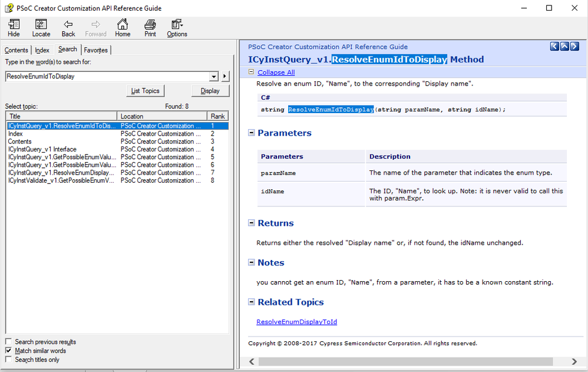Image resolution: width=588 pixels, height=372 pixels.
Task: Open the search term dropdown arrow
Action: tap(214, 77)
